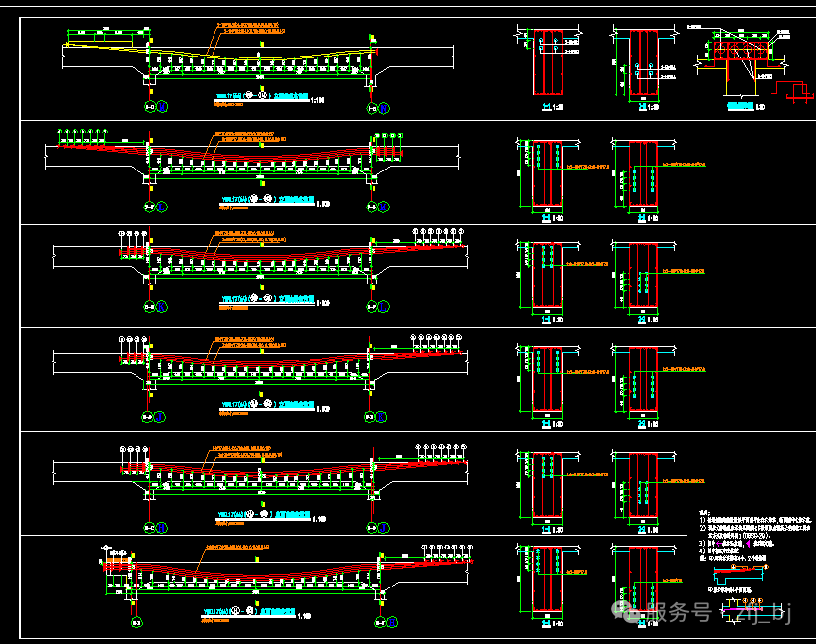
Task: Select the red stepped symbol in top-right corner
Action: coord(797,90)
